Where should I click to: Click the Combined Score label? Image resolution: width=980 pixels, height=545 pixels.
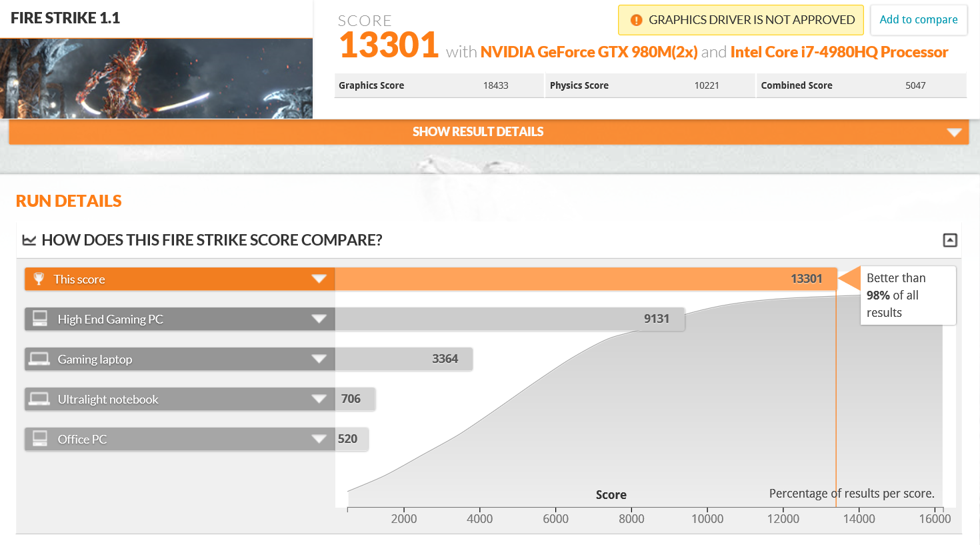pyautogui.click(x=797, y=85)
